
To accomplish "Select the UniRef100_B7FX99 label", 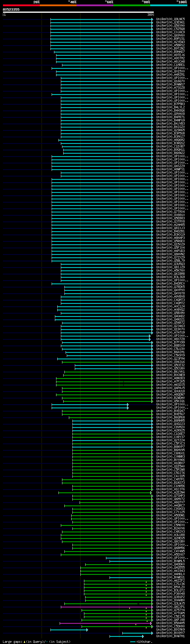I will pyautogui.click(x=170, y=342).
